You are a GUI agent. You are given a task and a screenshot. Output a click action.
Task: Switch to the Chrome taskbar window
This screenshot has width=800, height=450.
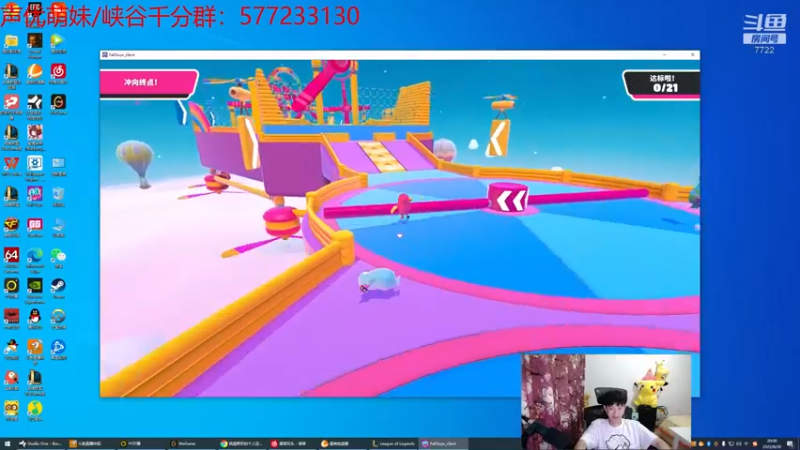click(242, 444)
